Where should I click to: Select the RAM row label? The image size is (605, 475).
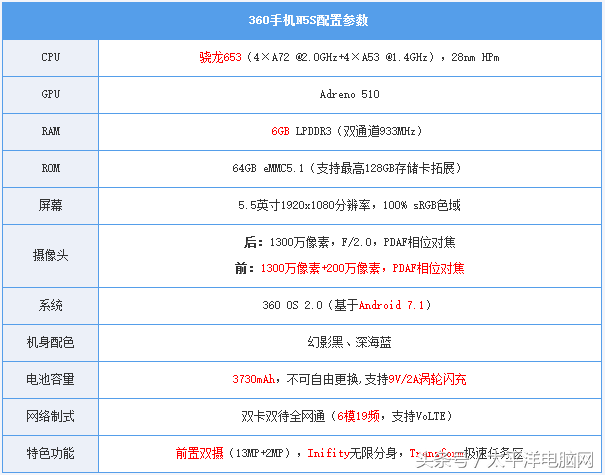click(51, 131)
